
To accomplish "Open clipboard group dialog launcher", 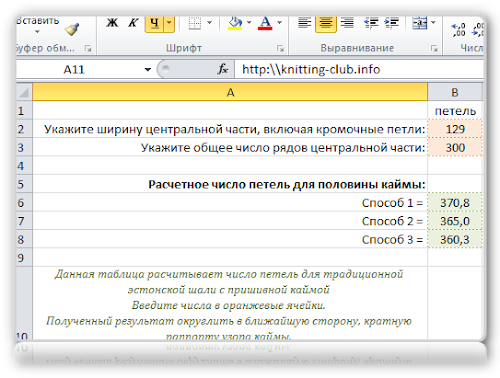I will 88,49.
